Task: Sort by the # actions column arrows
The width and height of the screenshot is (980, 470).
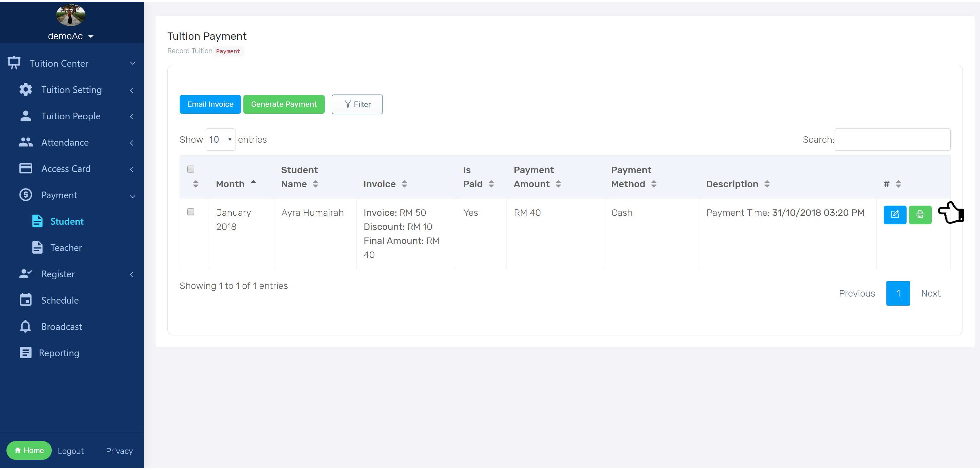Action: tap(898, 184)
